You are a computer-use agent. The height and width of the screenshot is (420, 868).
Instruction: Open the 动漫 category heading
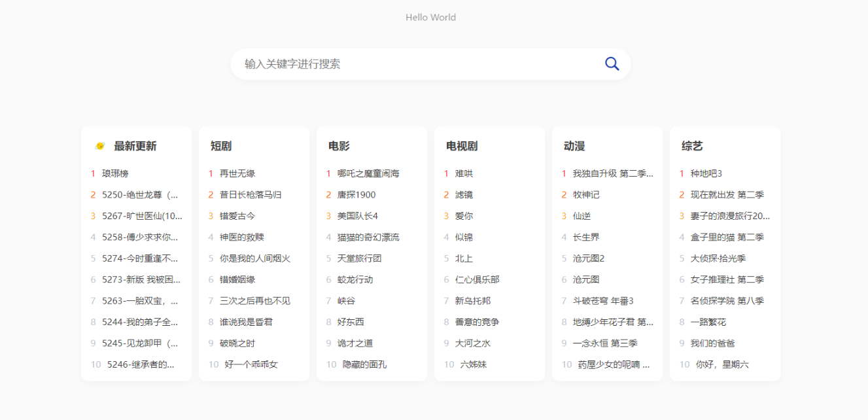click(x=574, y=146)
